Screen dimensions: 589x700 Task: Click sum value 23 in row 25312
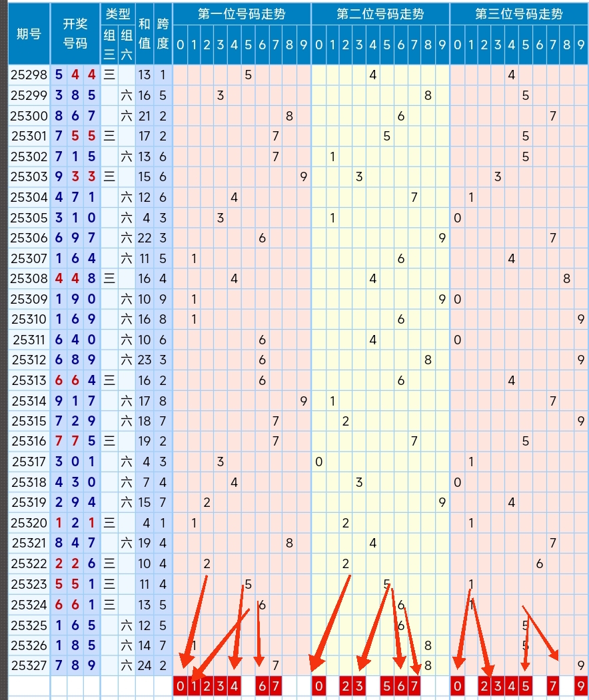coord(144,360)
